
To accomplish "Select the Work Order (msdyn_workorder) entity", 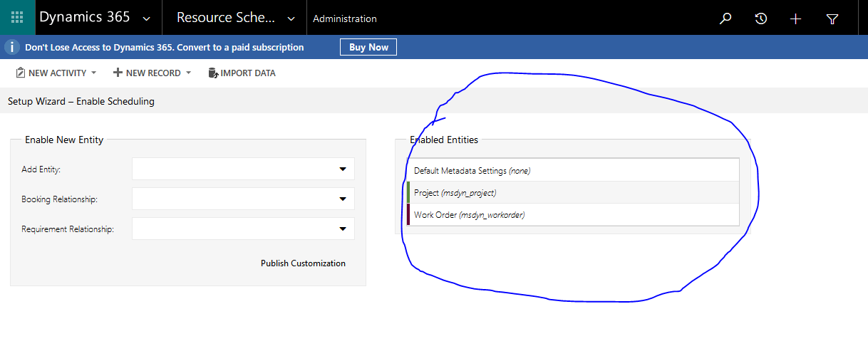I will click(x=573, y=214).
